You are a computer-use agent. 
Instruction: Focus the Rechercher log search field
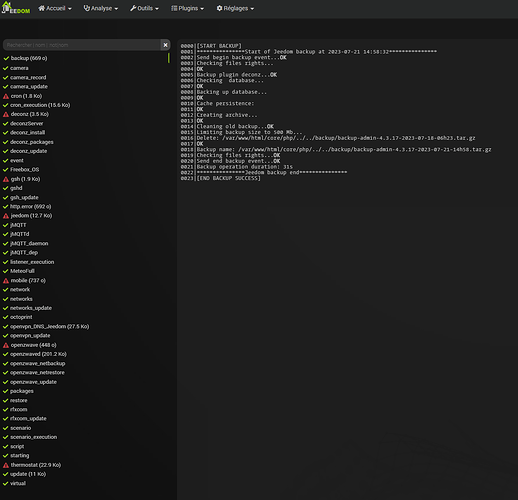pyautogui.click(x=82, y=45)
